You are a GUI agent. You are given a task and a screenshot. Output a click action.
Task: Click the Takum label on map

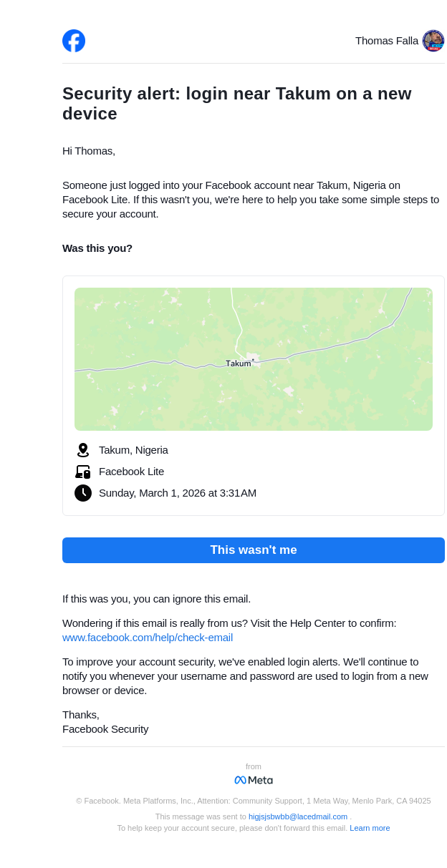click(x=239, y=364)
